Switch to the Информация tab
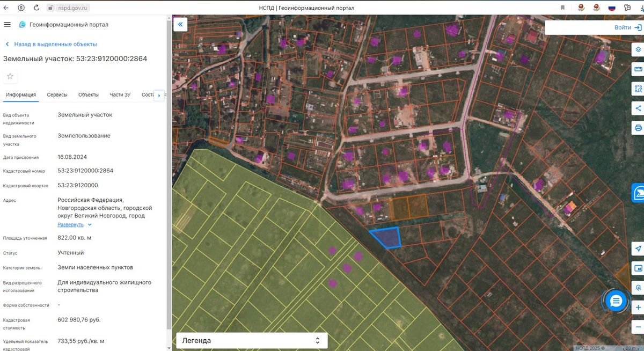644x351 pixels. click(x=21, y=95)
